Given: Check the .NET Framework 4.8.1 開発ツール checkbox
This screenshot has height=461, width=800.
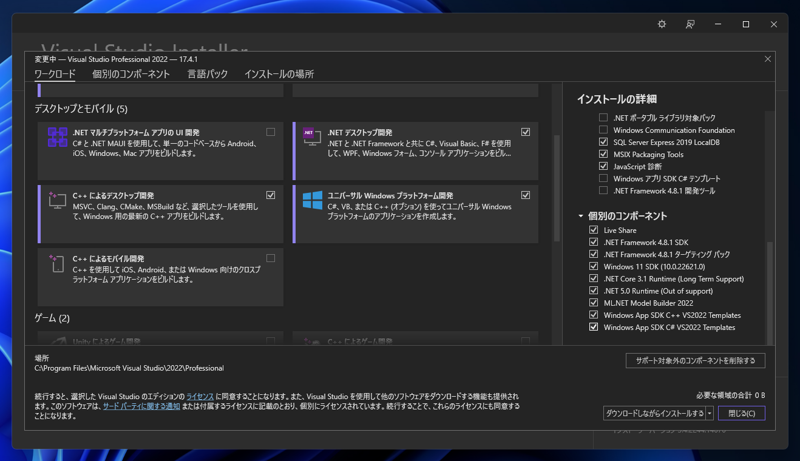Looking at the screenshot, I should coord(604,191).
